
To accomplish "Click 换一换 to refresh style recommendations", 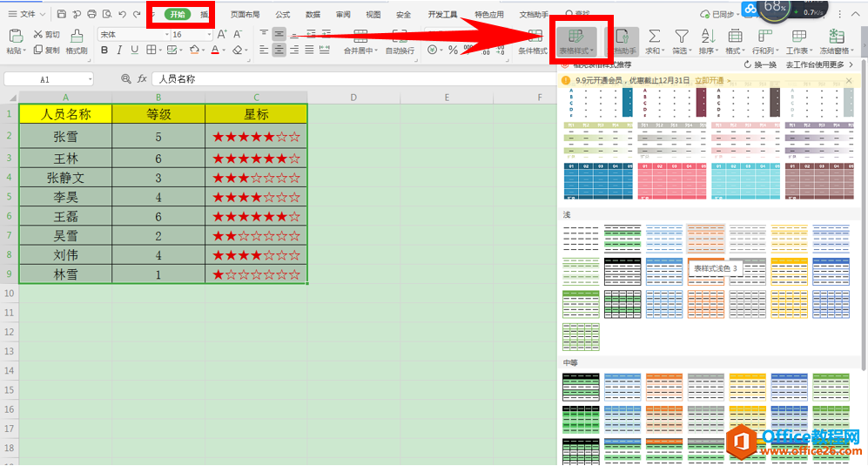I will click(x=761, y=64).
